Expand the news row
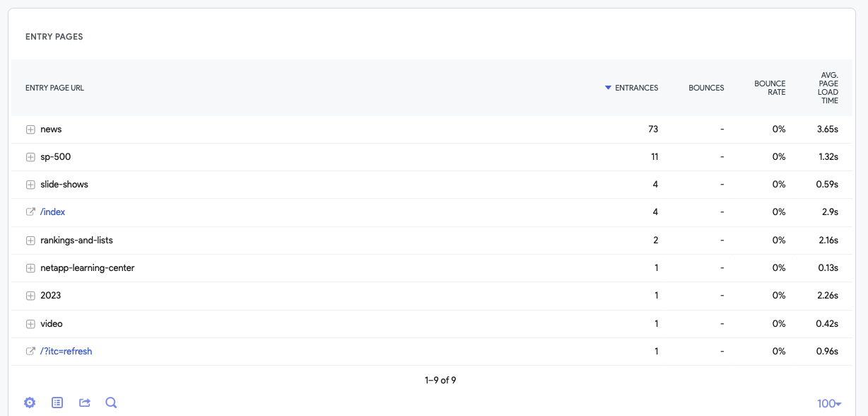Image resolution: width=868 pixels, height=416 pixels. 30,129
